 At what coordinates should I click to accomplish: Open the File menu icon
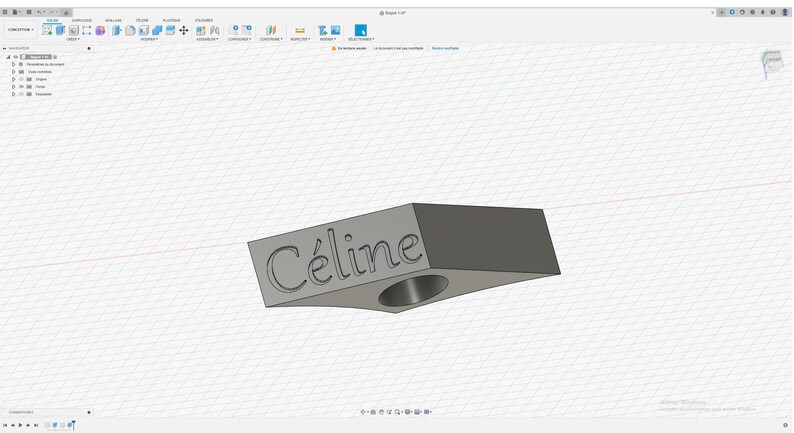click(x=16, y=12)
